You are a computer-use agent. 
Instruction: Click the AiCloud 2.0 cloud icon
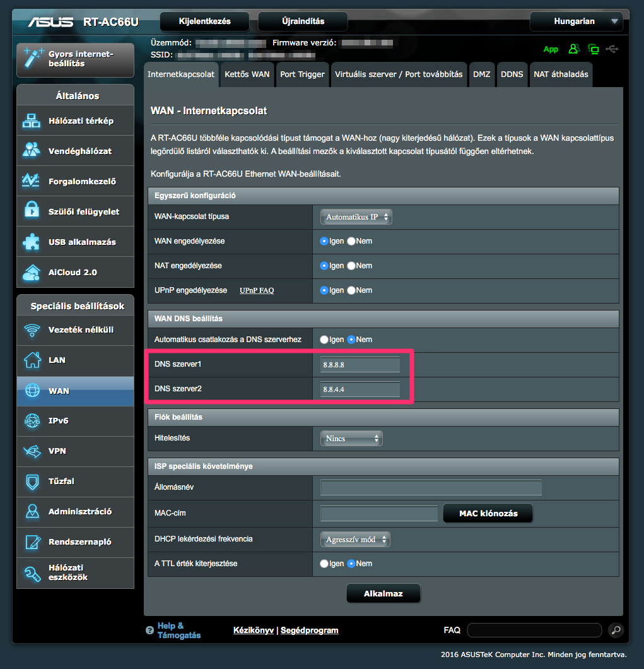click(32, 272)
